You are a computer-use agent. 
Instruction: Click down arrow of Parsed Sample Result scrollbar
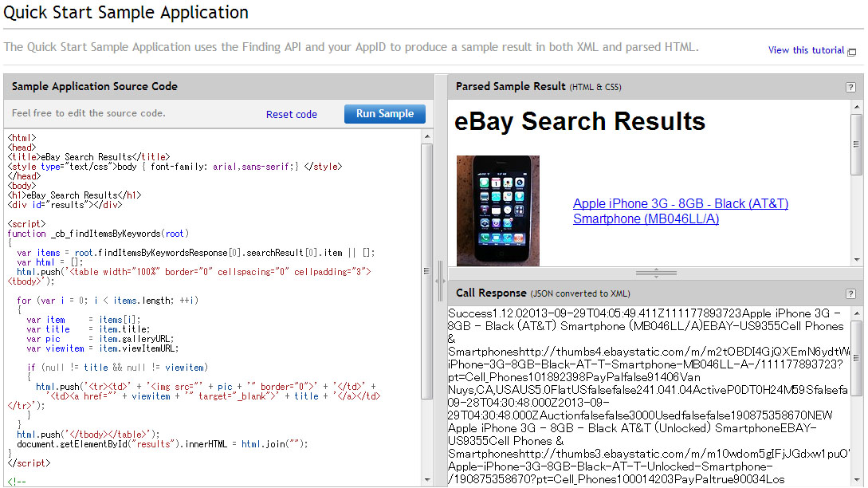pos(856,259)
